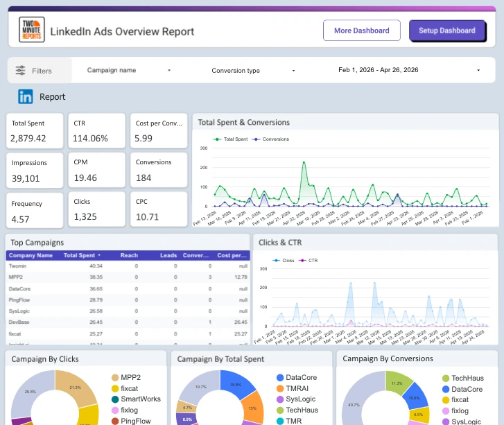Click the 21.3% slice in Clicks donut
Image resolution: width=504 pixels, height=425 pixels.
pos(75,388)
